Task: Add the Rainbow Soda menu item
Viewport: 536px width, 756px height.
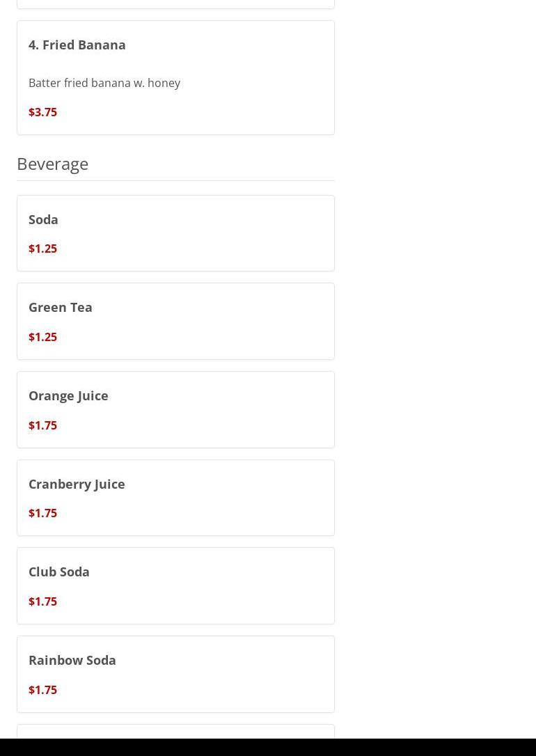Action: point(72,660)
